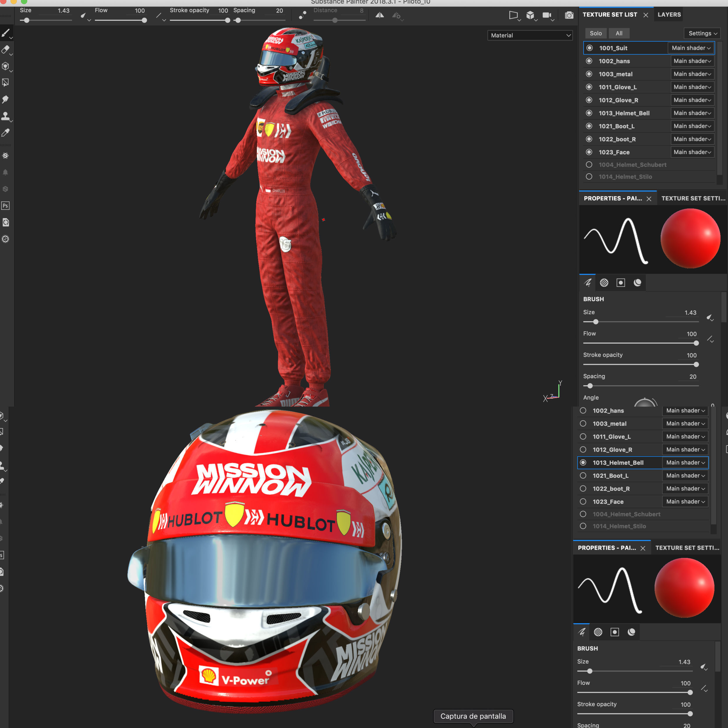728x728 pixels.
Task: Click the Flow slider in Brush properties
Action: [641, 343]
